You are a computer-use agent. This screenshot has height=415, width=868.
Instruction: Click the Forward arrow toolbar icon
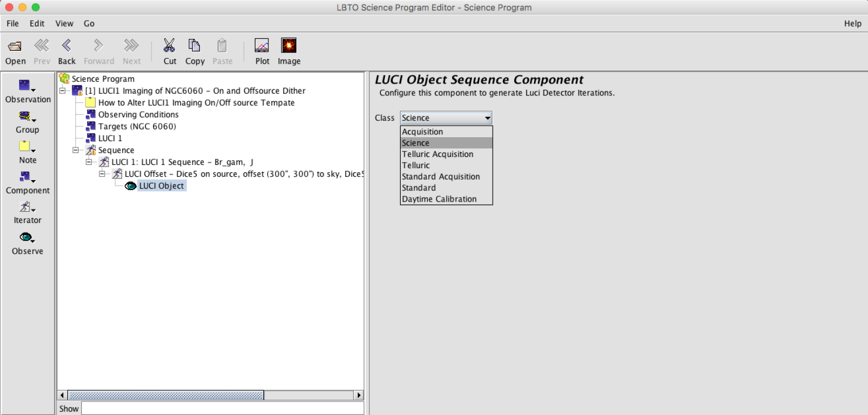[x=99, y=46]
